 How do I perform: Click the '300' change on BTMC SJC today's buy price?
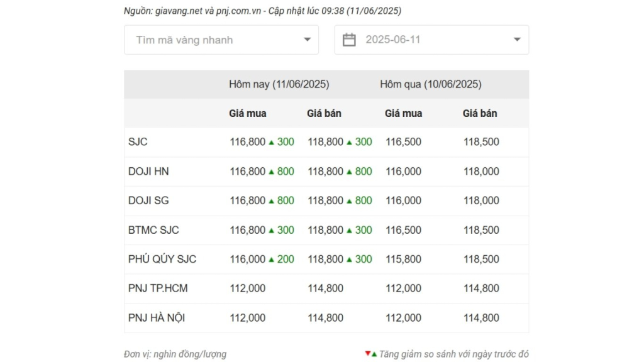286,230
